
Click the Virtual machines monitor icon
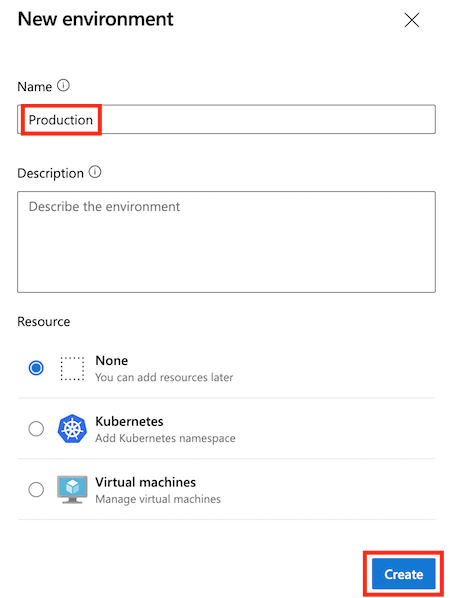click(x=72, y=490)
